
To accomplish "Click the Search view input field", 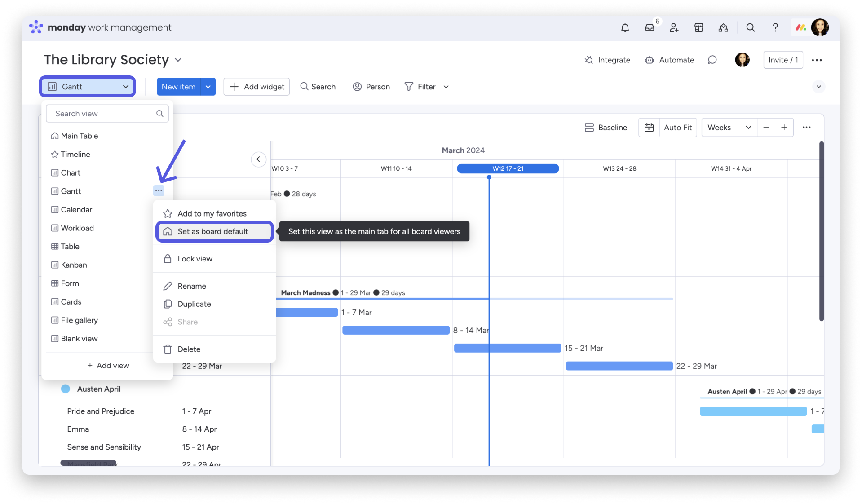I will pos(103,114).
